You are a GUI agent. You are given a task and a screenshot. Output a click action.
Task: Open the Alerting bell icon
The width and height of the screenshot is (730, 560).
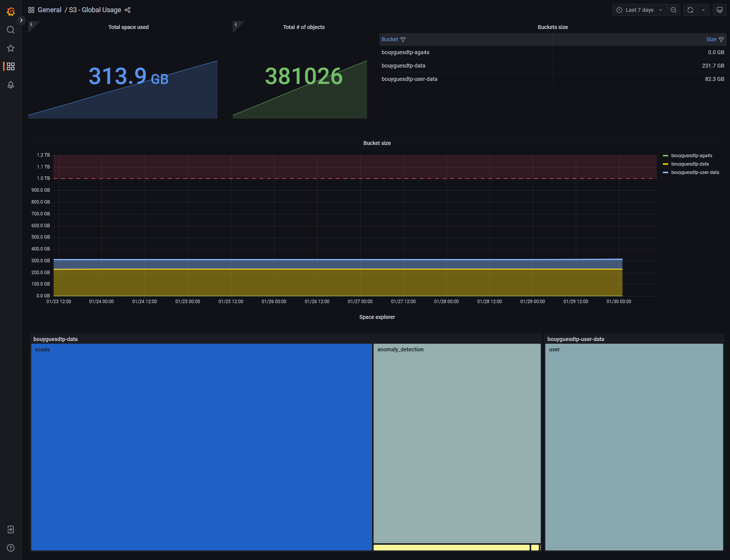tap(11, 85)
